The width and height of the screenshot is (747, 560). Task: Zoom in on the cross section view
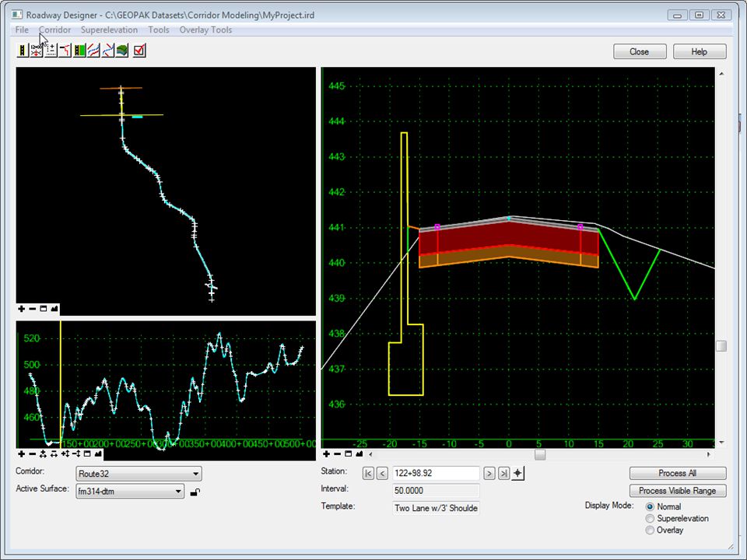pyautogui.click(x=326, y=453)
